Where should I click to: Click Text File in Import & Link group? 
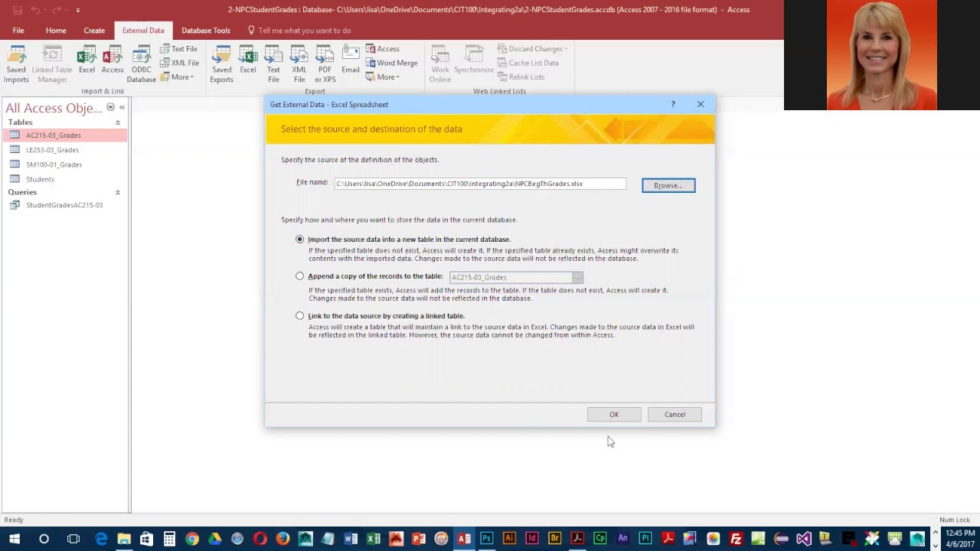179,49
